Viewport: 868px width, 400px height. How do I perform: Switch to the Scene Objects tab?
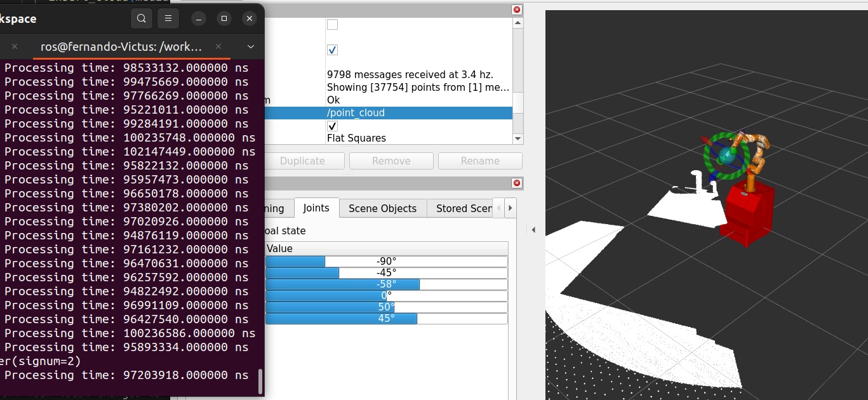[382, 208]
